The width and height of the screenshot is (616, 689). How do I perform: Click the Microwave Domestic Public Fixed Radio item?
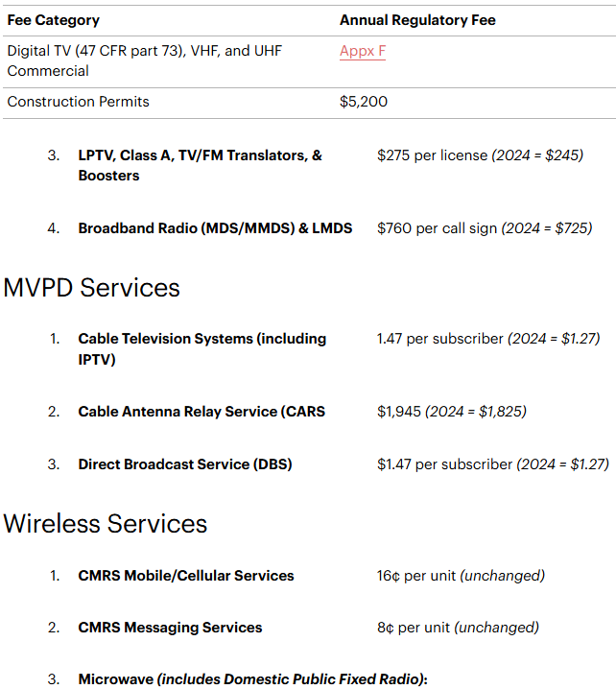[252, 679]
